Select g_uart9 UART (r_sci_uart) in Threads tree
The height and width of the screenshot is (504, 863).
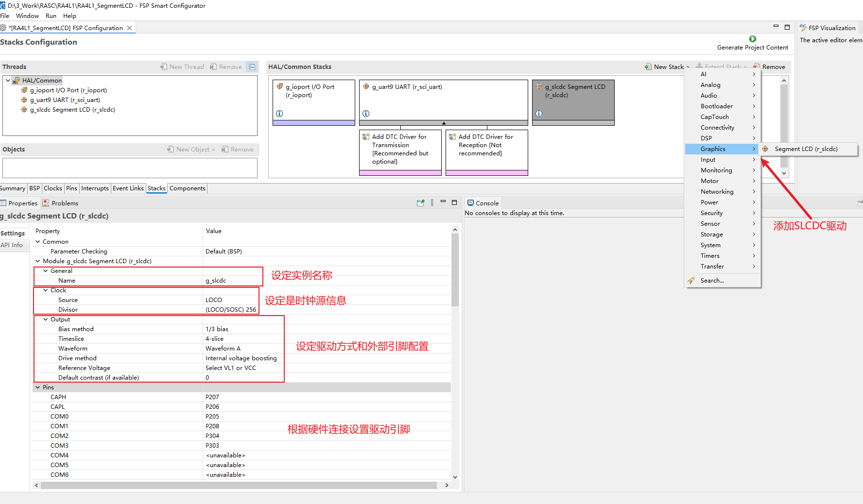[65, 100]
